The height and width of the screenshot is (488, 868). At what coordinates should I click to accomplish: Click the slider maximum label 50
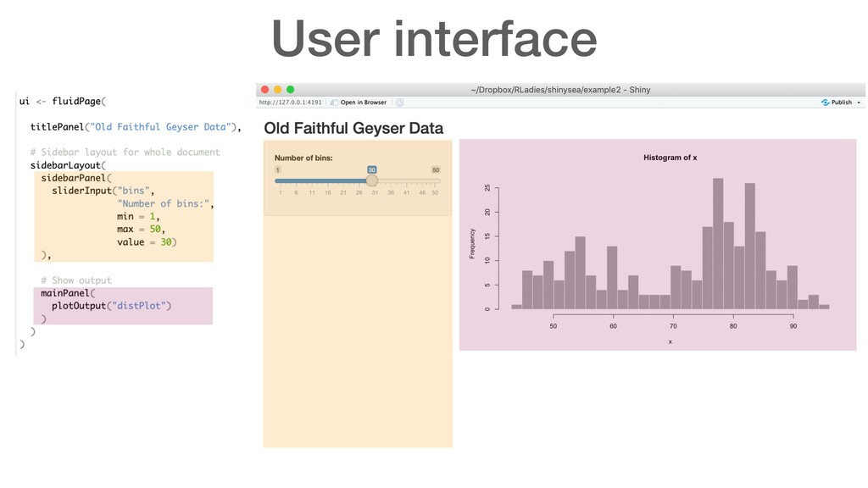click(x=436, y=169)
